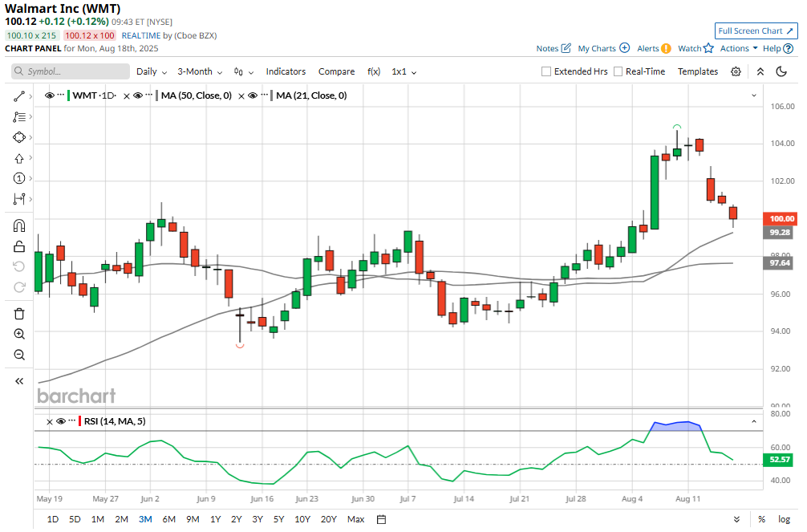
Task: Click the red RSI color bar
Action: pos(79,421)
